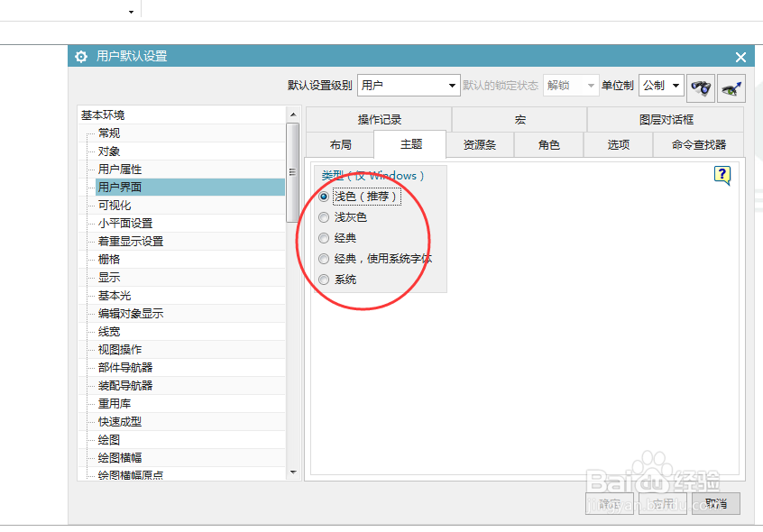
Task: Select the 系统 theme radio button
Action: click(x=324, y=280)
